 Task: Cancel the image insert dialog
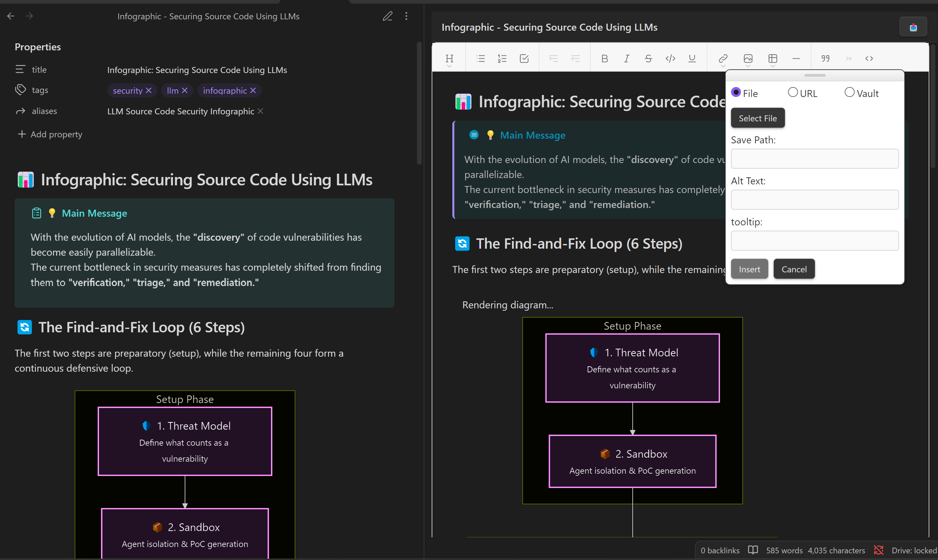tap(794, 269)
